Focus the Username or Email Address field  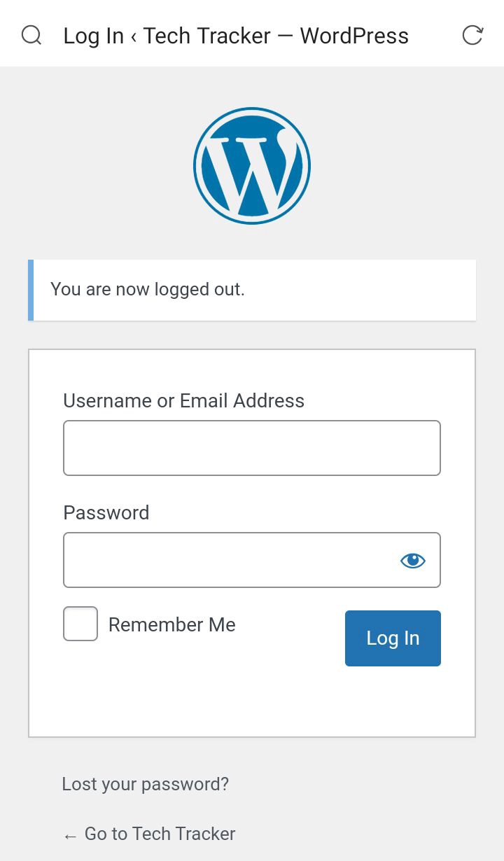(252, 448)
